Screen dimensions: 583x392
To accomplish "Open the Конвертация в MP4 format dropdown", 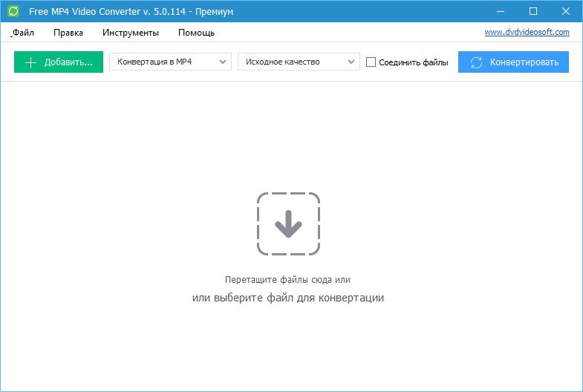I will [170, 62].
